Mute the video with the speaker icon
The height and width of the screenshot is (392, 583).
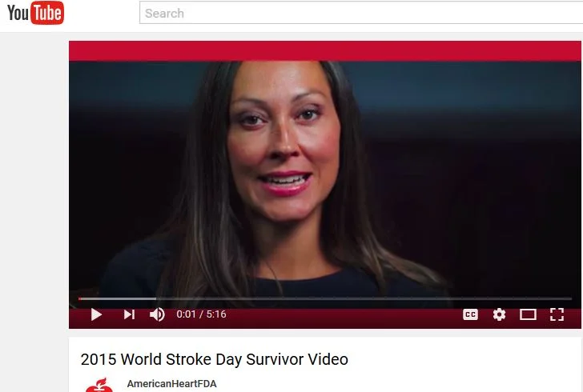tap(157, 314)
